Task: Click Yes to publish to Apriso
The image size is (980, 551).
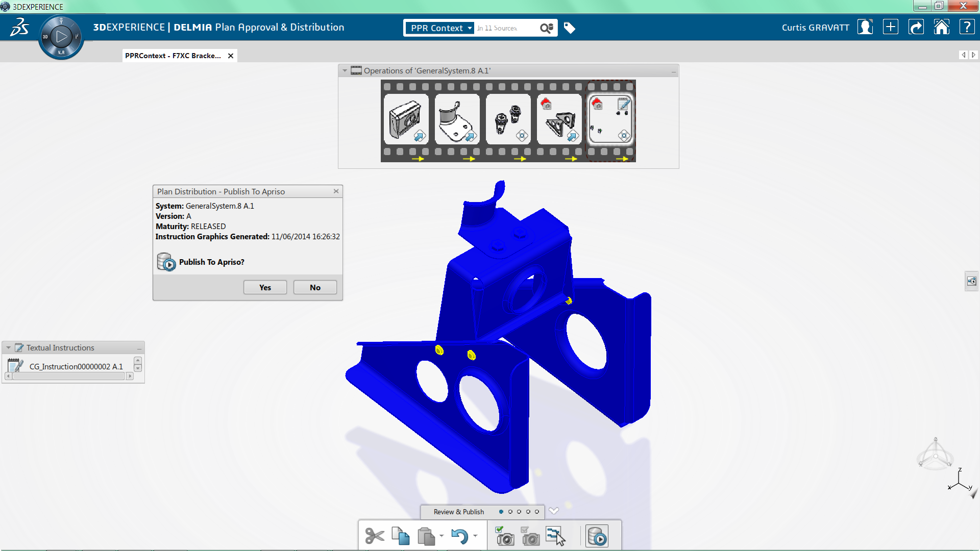Action: click(265, 287)
